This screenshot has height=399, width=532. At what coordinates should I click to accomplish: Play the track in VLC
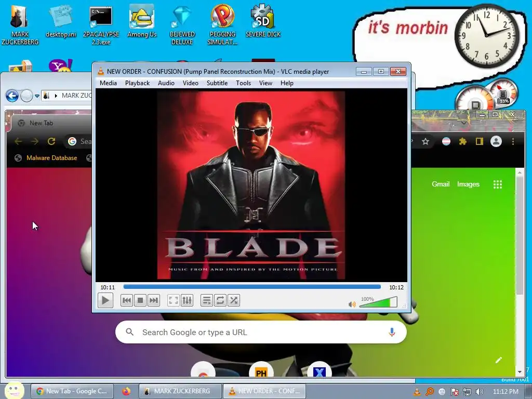(105, 300)
